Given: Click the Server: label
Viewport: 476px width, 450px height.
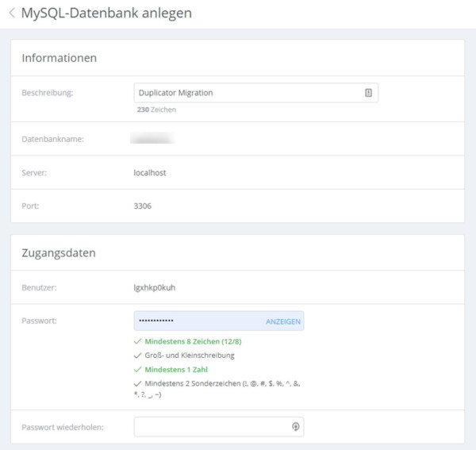Looking at the screenshot, I should tap(34, 173).
